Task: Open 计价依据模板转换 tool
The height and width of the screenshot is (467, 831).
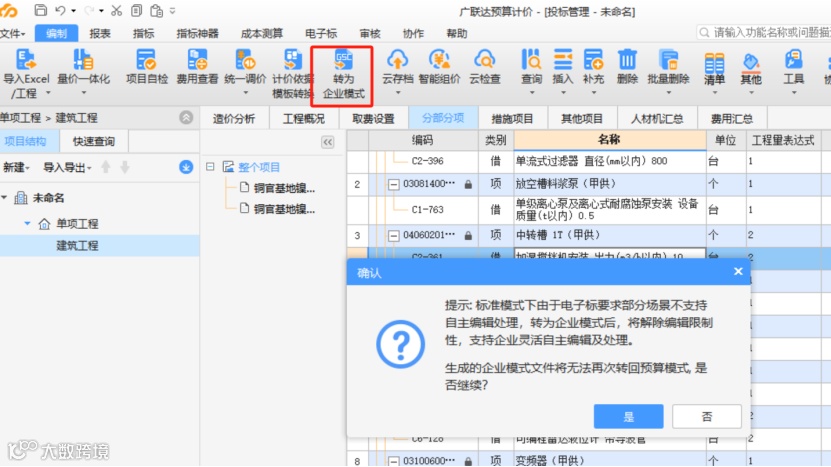Action: point(293,73)
